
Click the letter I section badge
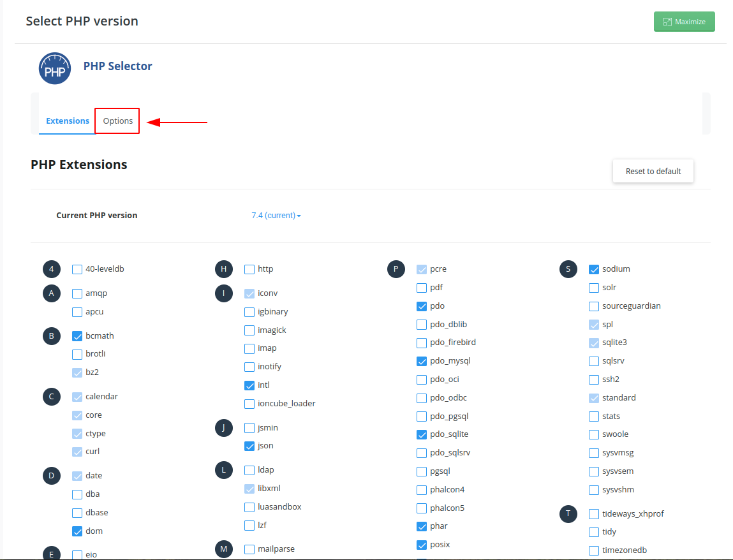224,293
